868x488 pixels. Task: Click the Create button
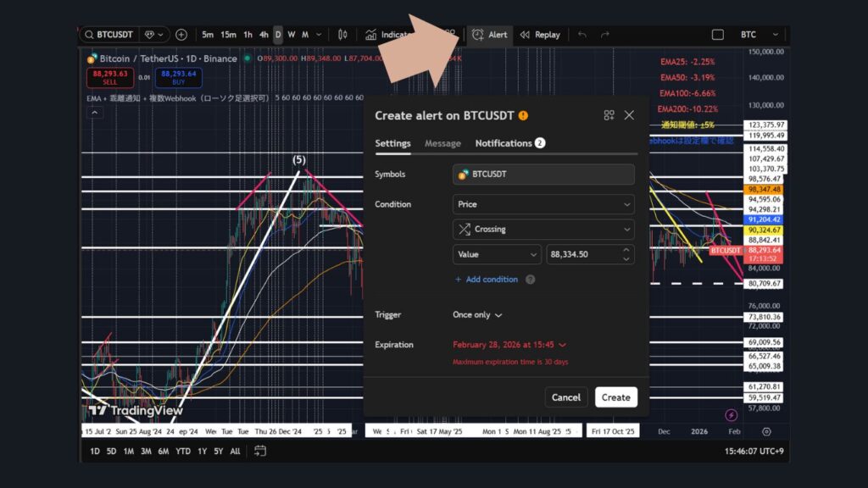coord(615,397)
